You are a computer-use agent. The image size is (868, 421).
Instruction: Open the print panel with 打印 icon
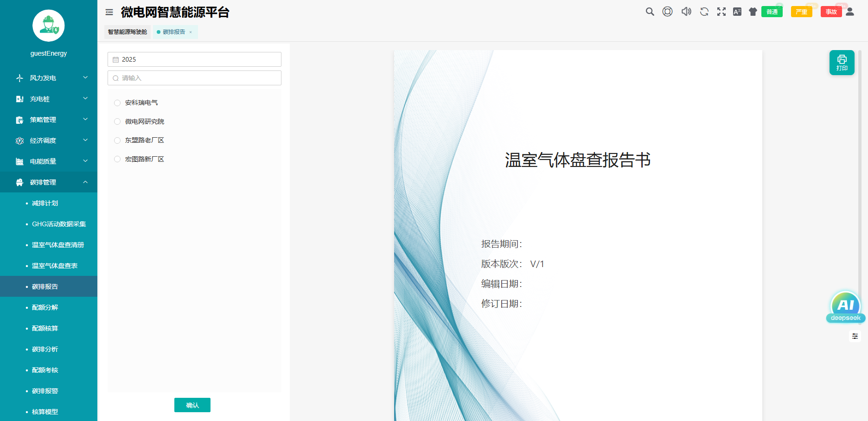point(842,62)
